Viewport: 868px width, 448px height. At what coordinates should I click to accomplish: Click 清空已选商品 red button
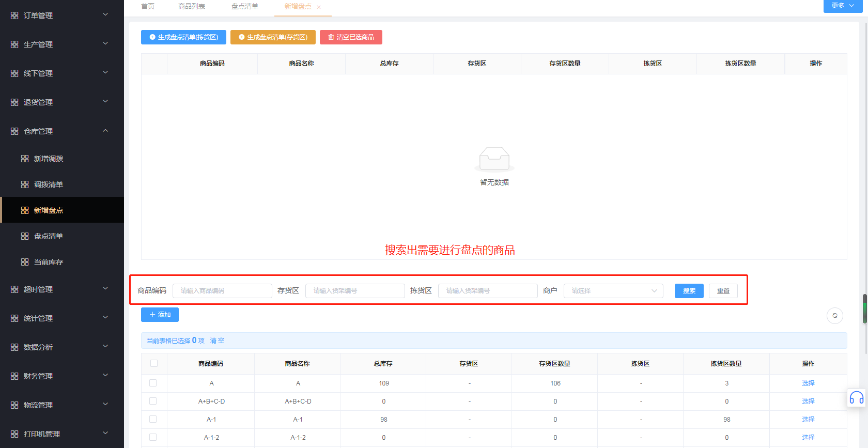[x=351, y=37]
